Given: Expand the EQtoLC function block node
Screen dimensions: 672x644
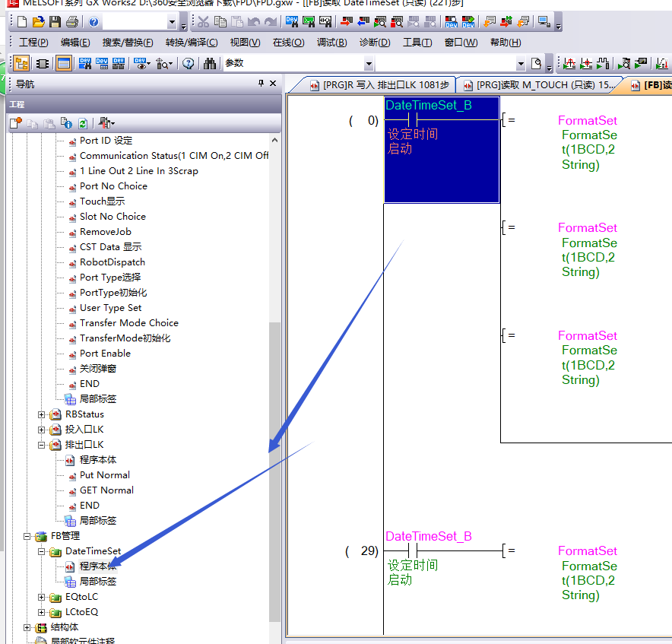Looking at the screenshot, I should [x=42, y=597].
